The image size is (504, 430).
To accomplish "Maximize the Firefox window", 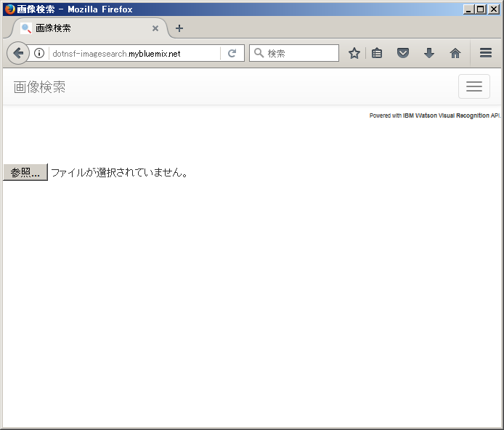I will (x=481, y=9).
